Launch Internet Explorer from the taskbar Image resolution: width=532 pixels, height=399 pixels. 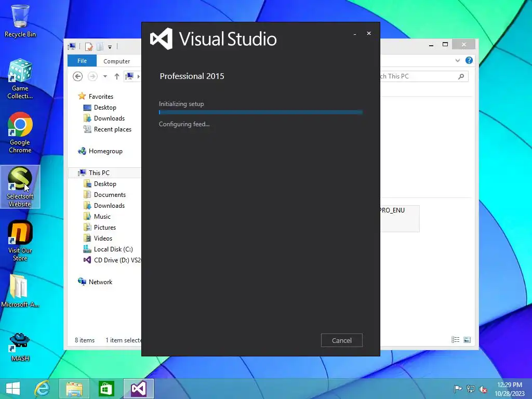pyautogui.click(x=43, y=389)
